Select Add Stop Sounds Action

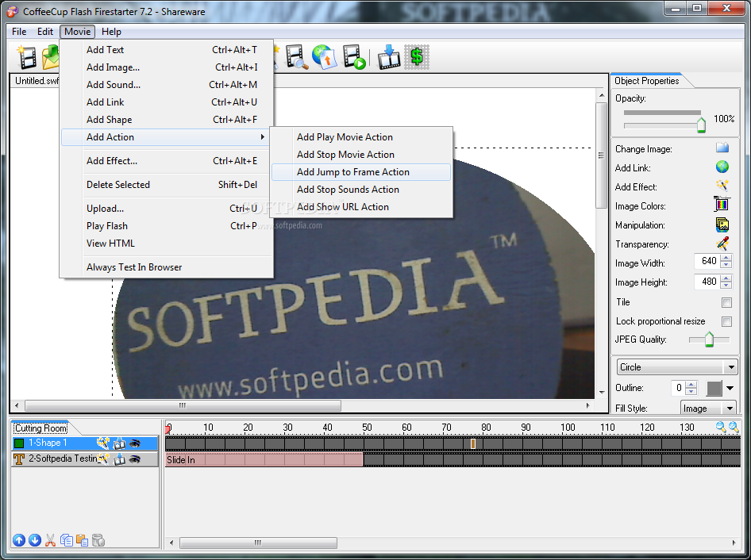[361, 190]
